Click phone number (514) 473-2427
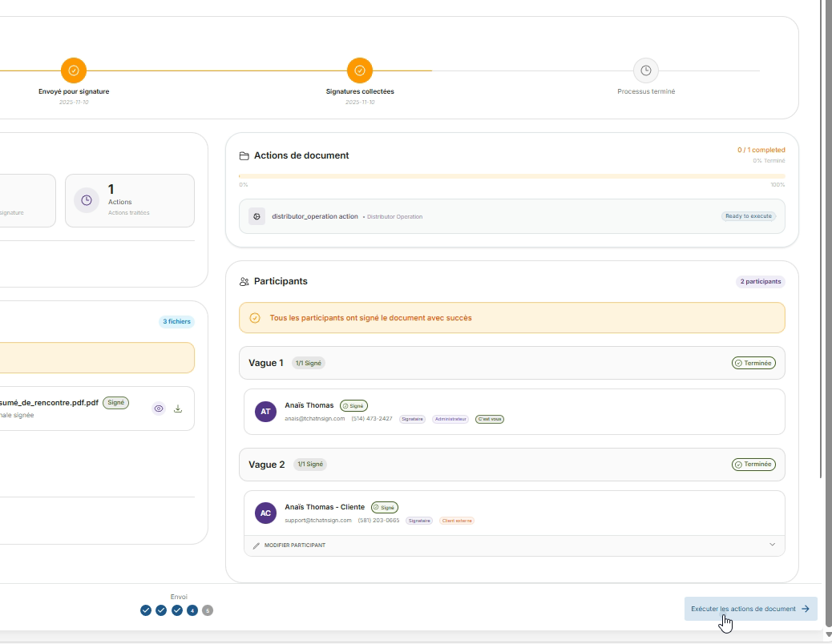832x644 pixels. click(x=371, y=419)
